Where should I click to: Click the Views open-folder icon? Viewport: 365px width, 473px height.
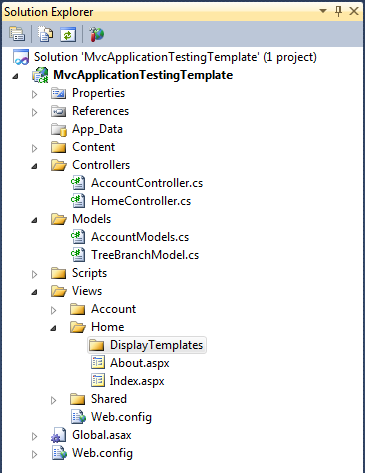coord(59,291)
